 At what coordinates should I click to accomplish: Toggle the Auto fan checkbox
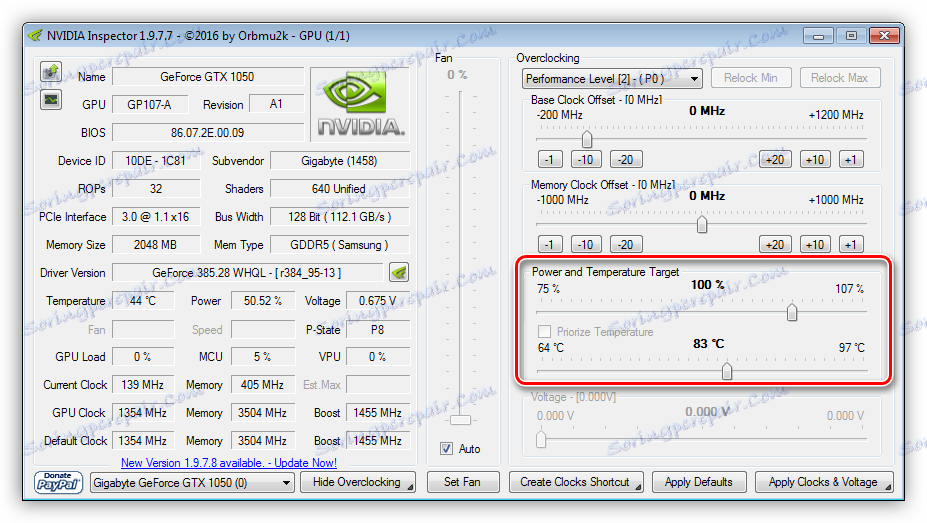pyautogui.click(x=446, y=449)
